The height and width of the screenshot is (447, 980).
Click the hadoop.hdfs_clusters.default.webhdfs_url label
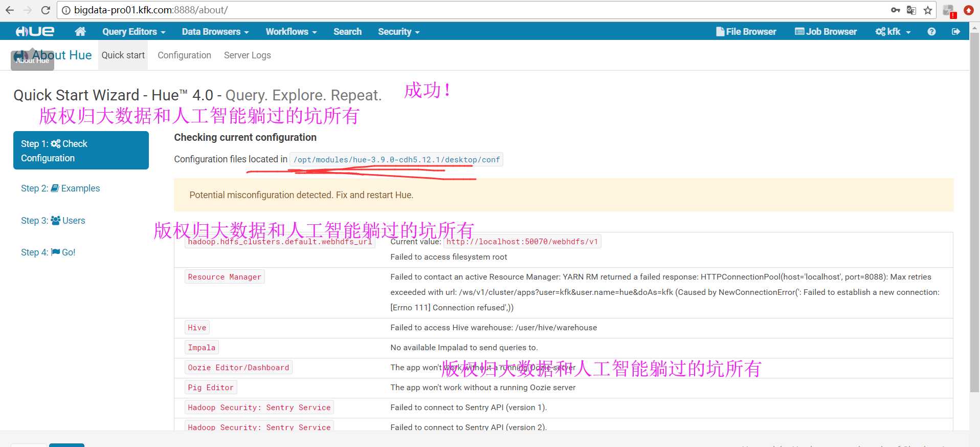[x=280, y=242]
